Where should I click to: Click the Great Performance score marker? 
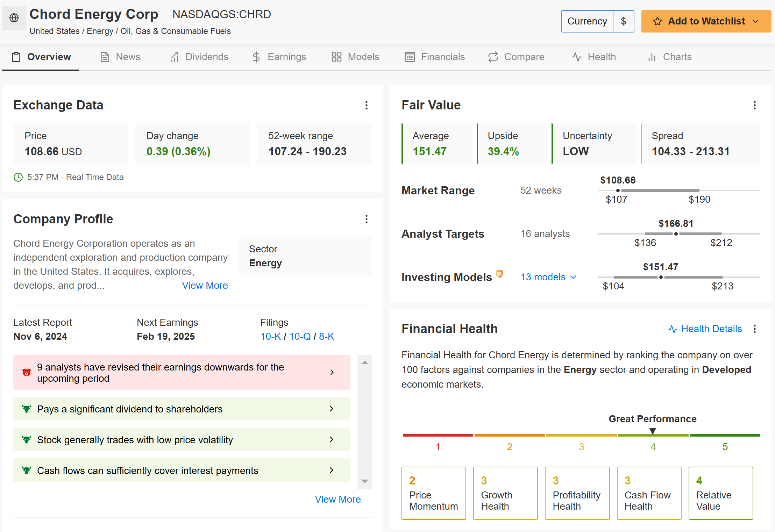(x=653, y=431)
